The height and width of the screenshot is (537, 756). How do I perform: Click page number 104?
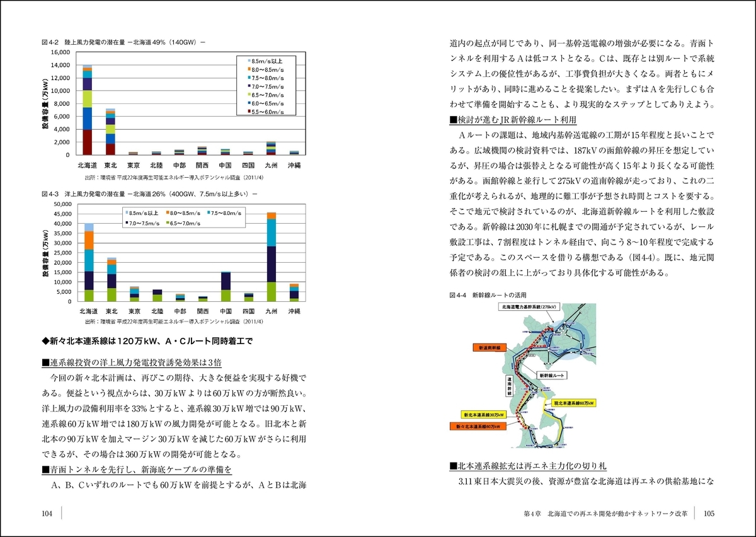click(47, 514)
